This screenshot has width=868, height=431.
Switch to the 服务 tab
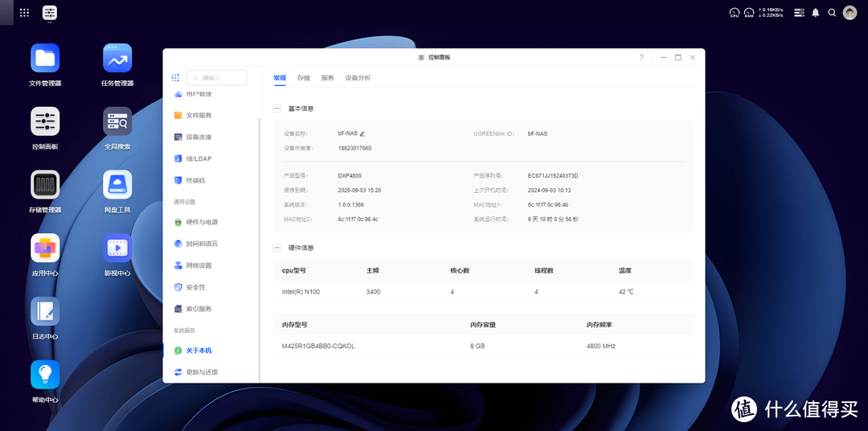click(x=328, y=78)
